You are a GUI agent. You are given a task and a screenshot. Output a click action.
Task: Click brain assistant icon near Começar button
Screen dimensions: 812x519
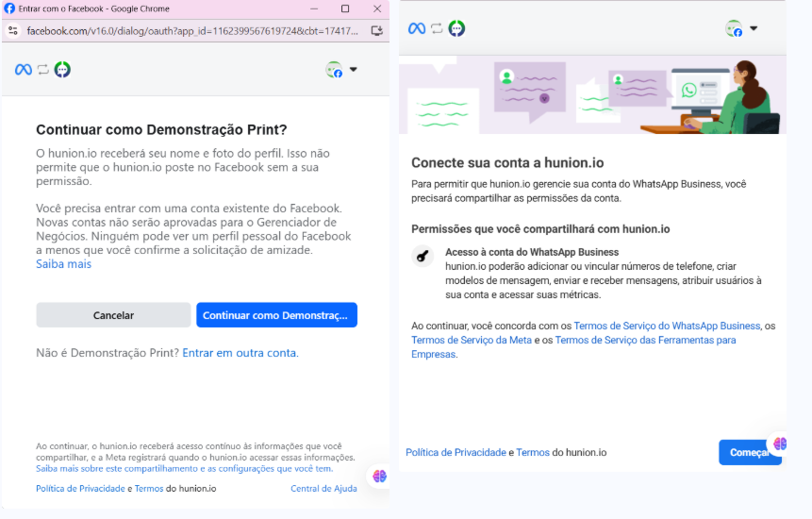779,444
